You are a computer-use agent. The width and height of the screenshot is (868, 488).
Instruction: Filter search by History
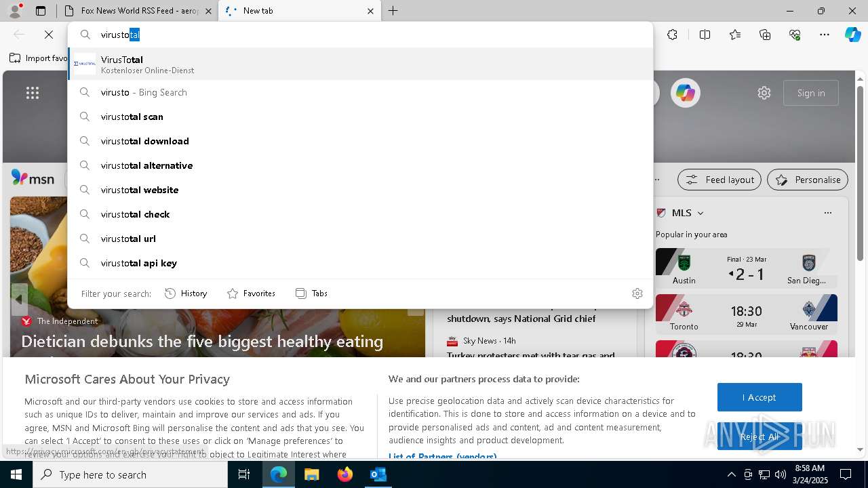186,293
